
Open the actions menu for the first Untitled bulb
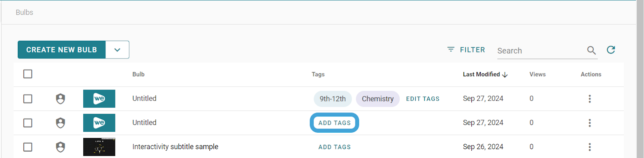[x=590, y=99]
